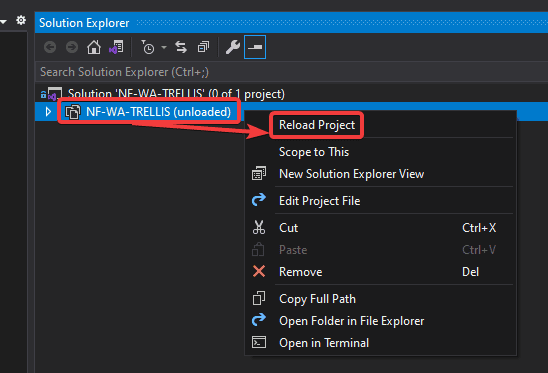
Task: Click the gear settings icon left of panel
Action: tap(21, 20)
